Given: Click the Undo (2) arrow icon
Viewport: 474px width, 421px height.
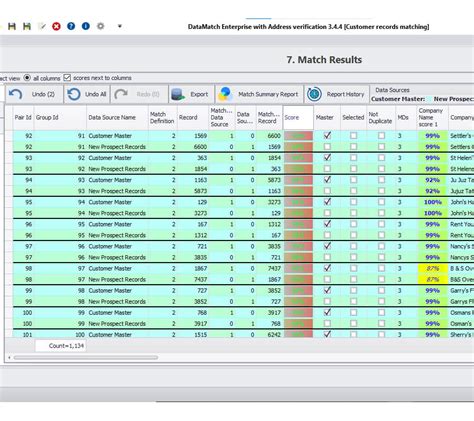Looking at the screenshot, I should pyautogui.click(x=15, y=94).
